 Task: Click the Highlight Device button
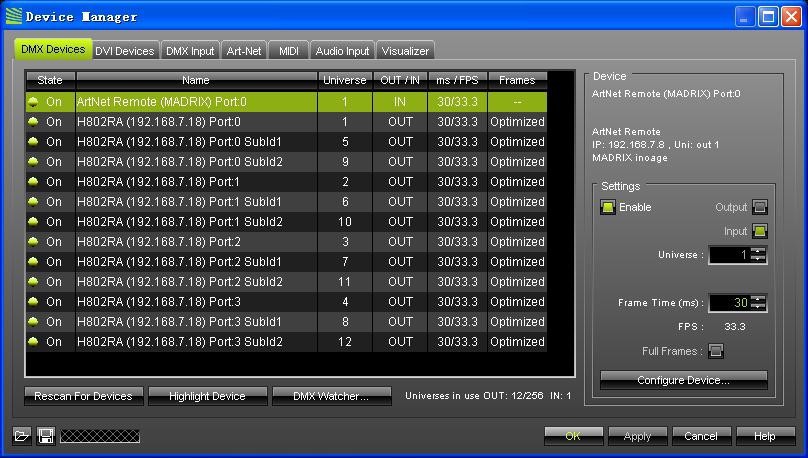pos(207,396)
